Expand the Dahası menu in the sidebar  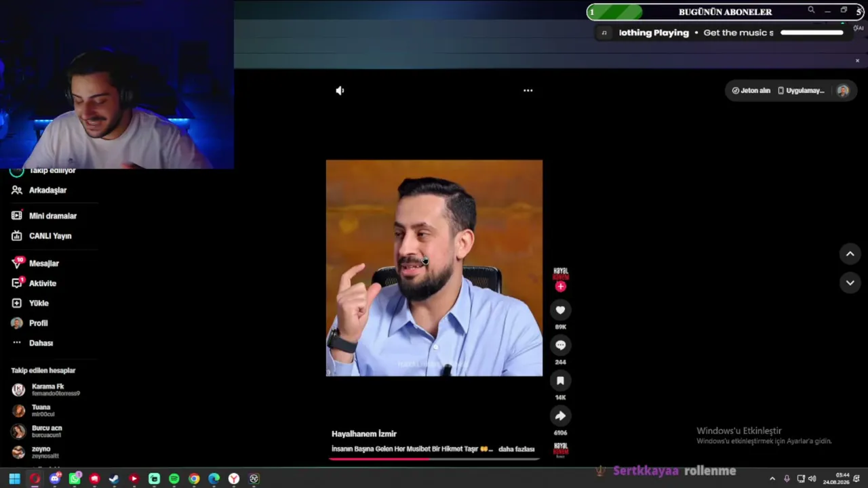tap(32, 343)
